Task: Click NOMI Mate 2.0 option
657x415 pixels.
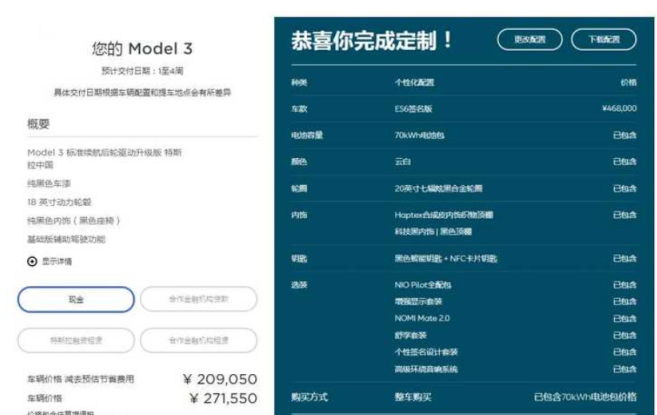Action: [x=422, y=318]
